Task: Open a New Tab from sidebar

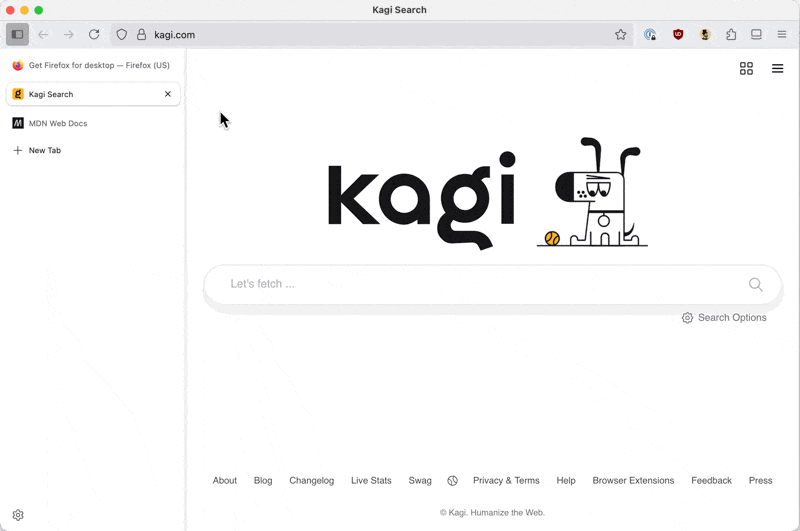Action: click(x=93, y=150)
